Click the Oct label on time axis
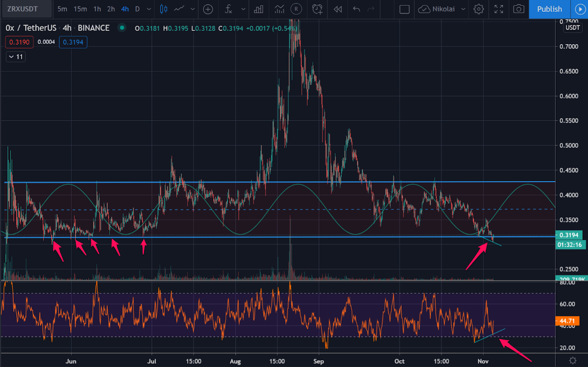 399,361
